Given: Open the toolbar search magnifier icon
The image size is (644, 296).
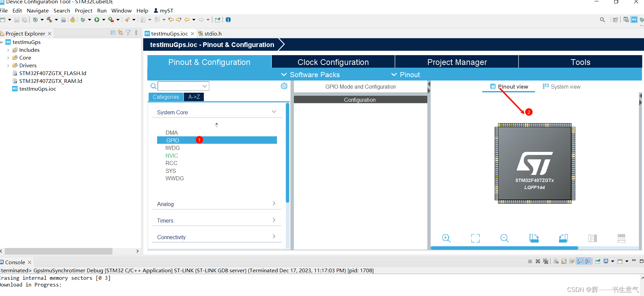Looking at the screenshot, I should pyautogui.click(x=602, y=20).
